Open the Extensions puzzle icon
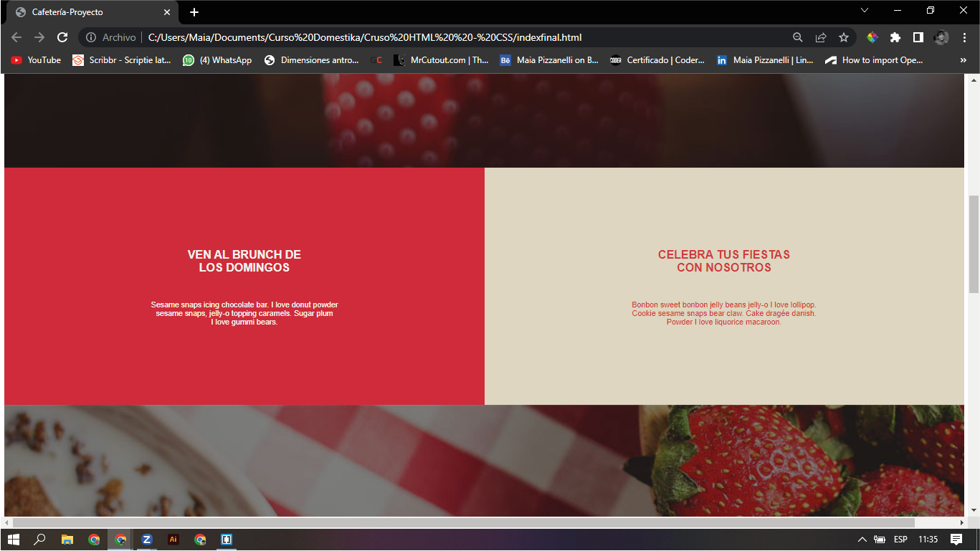Image resolution: width=980 pixels, height=551 pixels. 895,37
